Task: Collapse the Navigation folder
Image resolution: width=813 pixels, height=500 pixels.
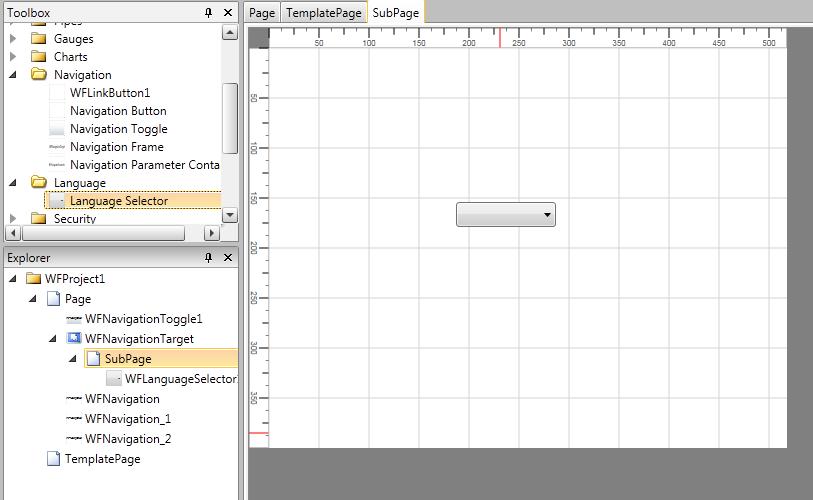Action: (x=13, y=75)
